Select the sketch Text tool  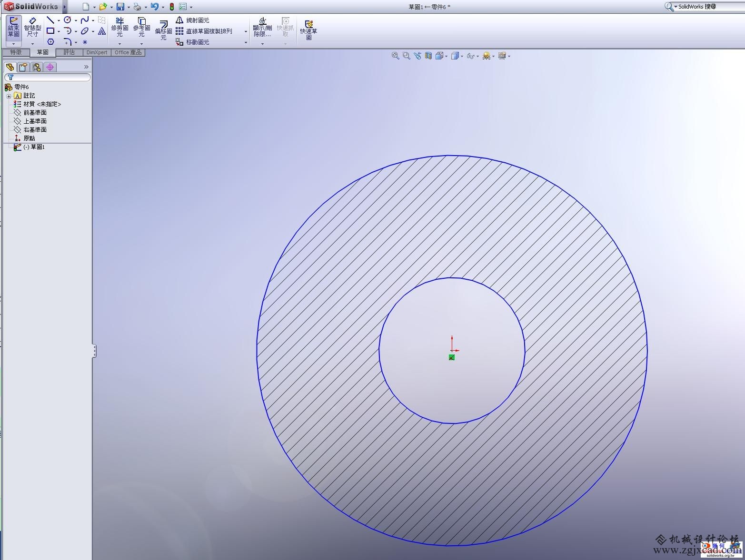pos(102,31)
